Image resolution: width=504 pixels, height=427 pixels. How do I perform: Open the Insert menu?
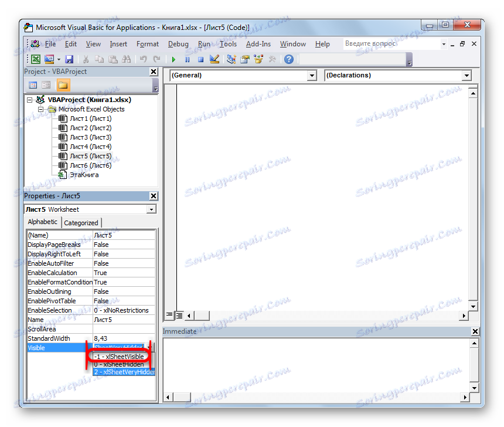click(118, 44)
